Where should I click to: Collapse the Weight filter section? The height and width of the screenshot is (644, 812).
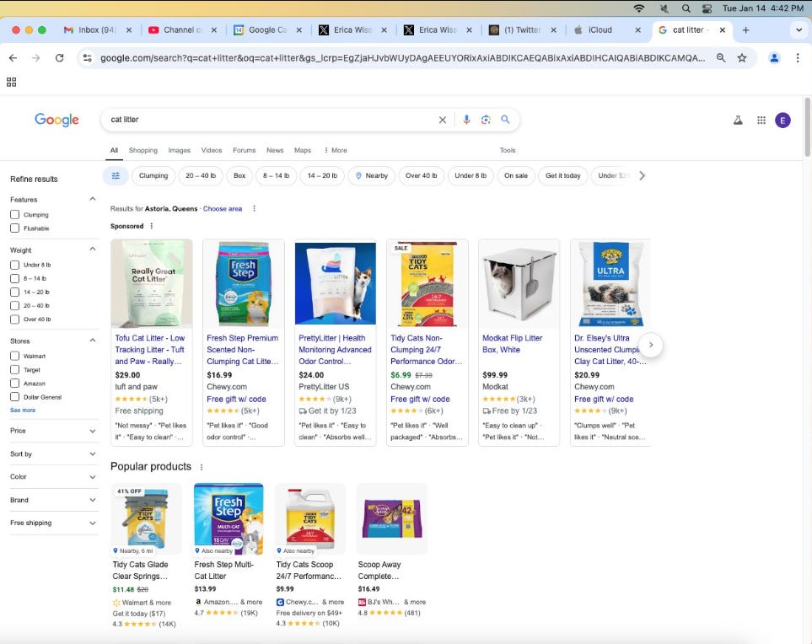tap(92, 250)
